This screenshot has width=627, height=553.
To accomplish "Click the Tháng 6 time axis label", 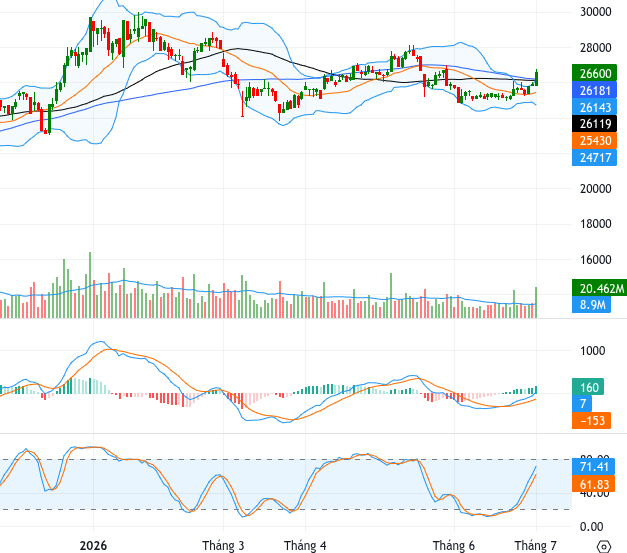I will click(454, 546).
